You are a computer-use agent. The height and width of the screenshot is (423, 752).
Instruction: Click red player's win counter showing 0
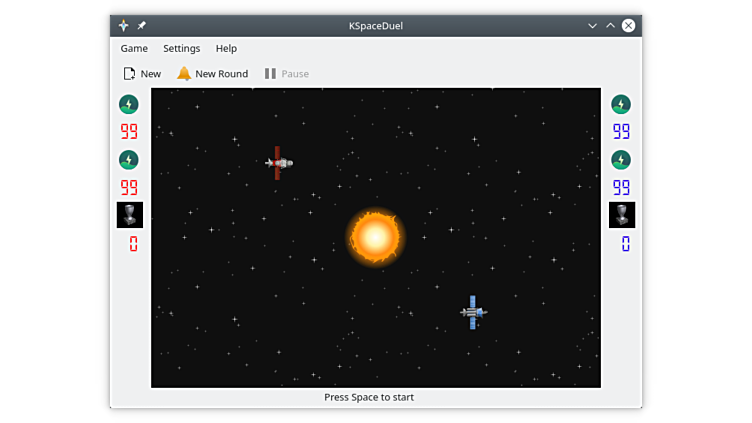pyautogui.click(x=133, y=244)
